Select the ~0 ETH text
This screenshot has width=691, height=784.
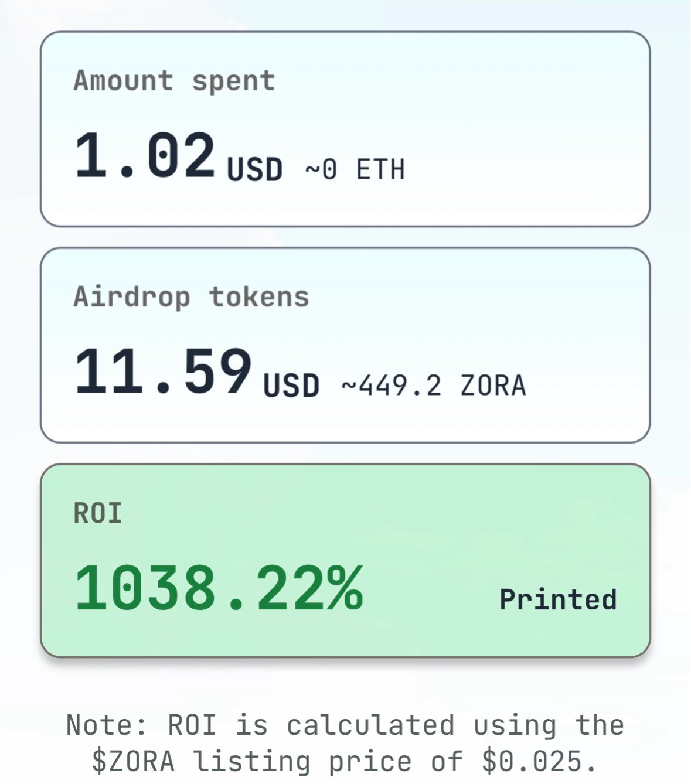click(355, 170)
